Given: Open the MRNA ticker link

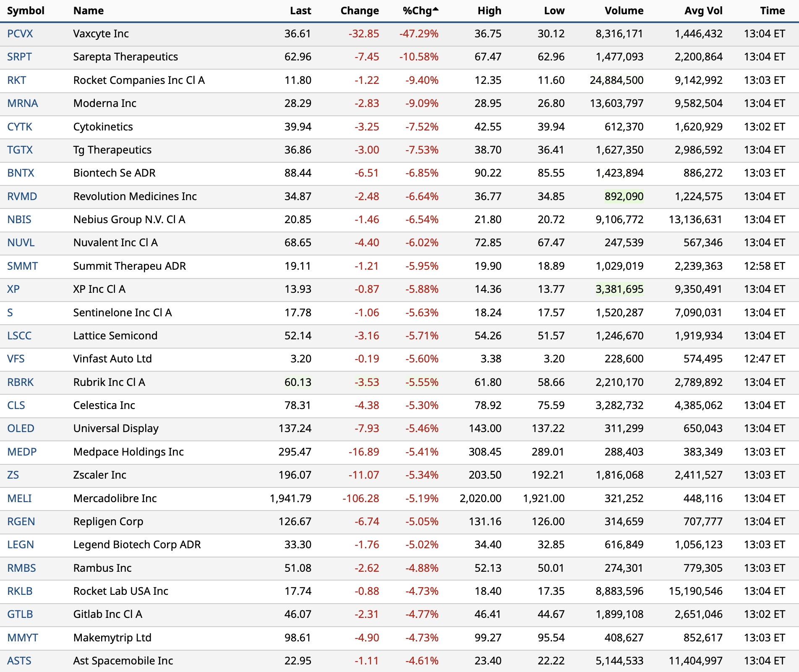Looking at the screenshot, I should (x=22, y=103).
